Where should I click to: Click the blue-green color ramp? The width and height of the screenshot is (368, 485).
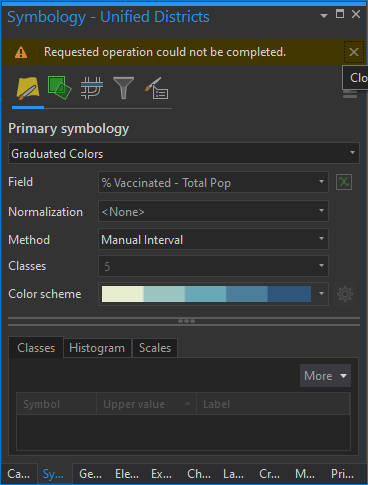tap(206, 294)
